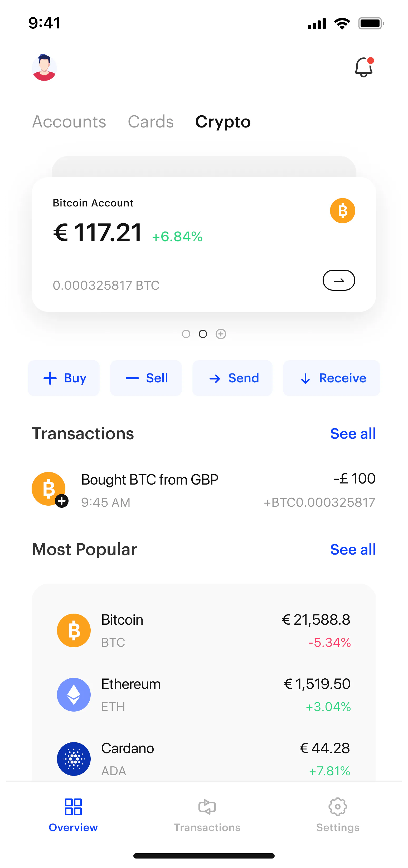Tap the Buy button
Viewport: 408px width, 868px height.
coord(64,378)
